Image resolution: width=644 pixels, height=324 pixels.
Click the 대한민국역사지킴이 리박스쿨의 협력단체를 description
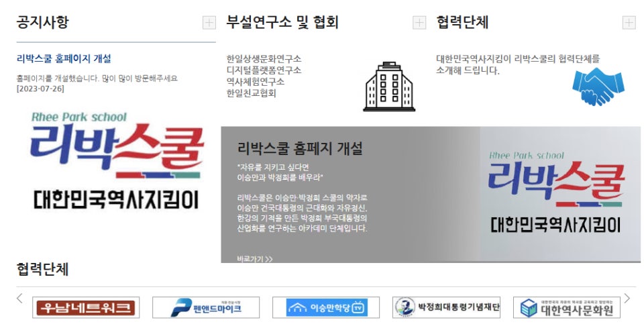518,64
